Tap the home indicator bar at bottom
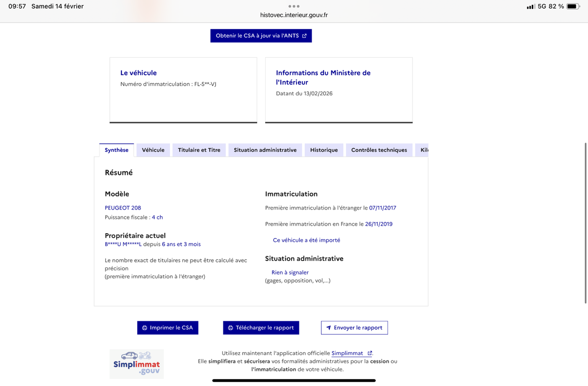This screenshot has height=386, width=588. click(x=294, y=381)
